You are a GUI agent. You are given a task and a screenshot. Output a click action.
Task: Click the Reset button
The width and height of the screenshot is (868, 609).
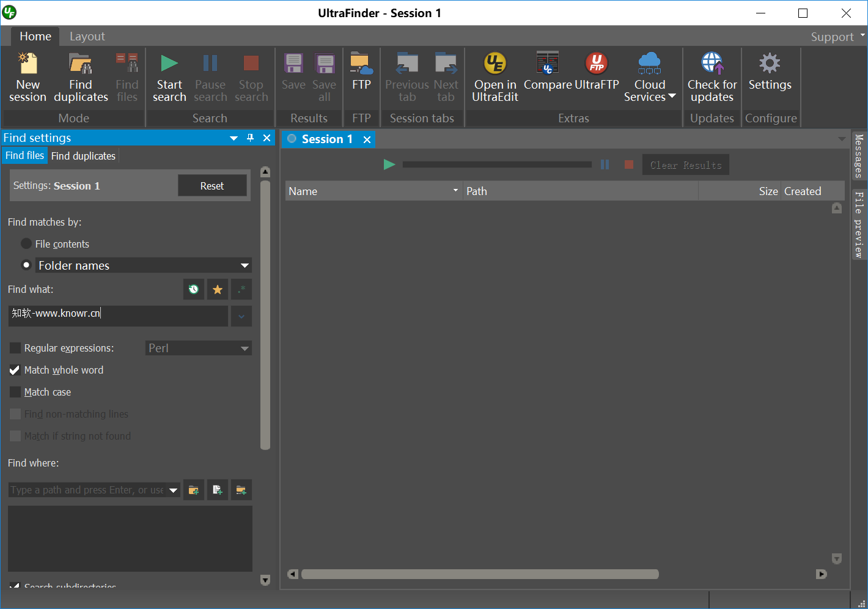212,185
